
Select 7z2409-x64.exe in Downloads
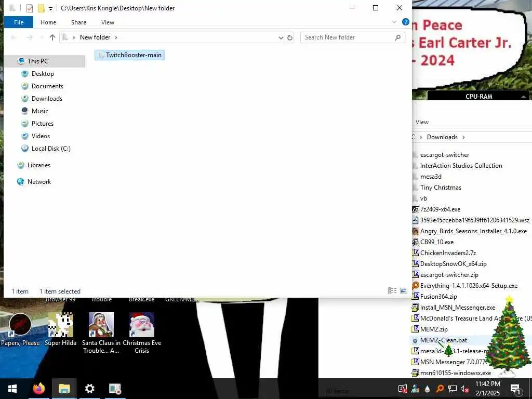[440, 209]
